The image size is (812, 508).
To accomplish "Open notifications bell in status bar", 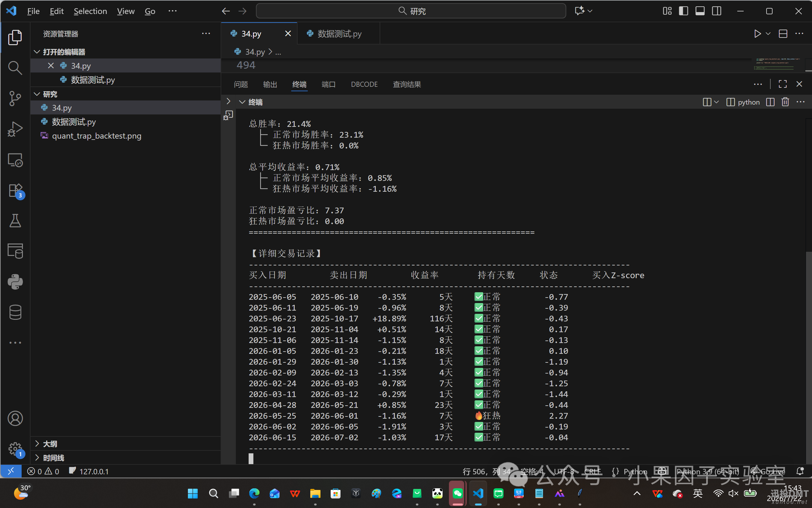I will 800,471.
